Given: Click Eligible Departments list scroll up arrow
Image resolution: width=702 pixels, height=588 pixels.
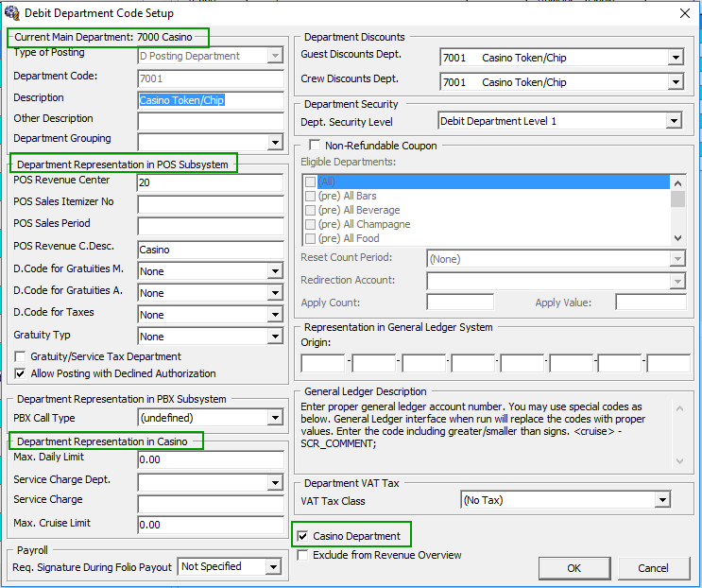Looking at the screenshot, I should [677, 182].
